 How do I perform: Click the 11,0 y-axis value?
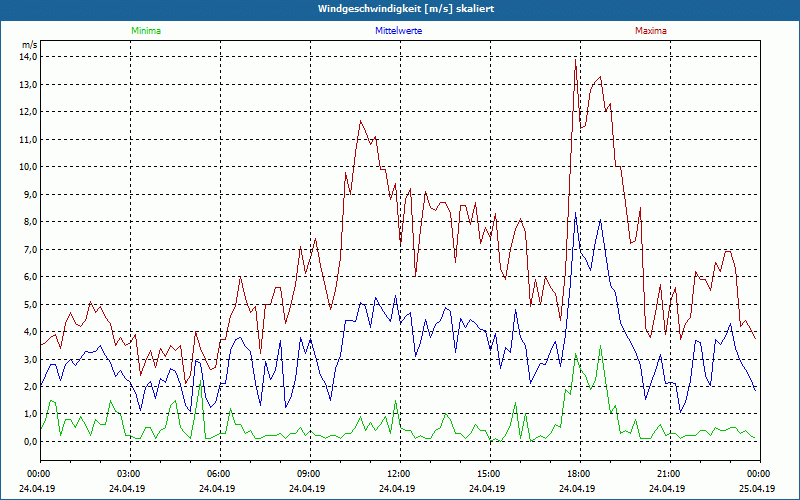pyautogui.click(x=29, y=139)
